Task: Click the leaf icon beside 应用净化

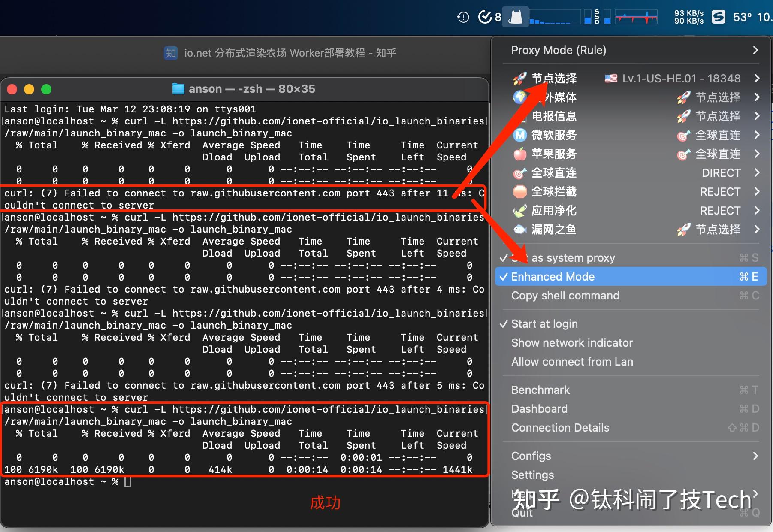Action: click(x=520, y=211)
